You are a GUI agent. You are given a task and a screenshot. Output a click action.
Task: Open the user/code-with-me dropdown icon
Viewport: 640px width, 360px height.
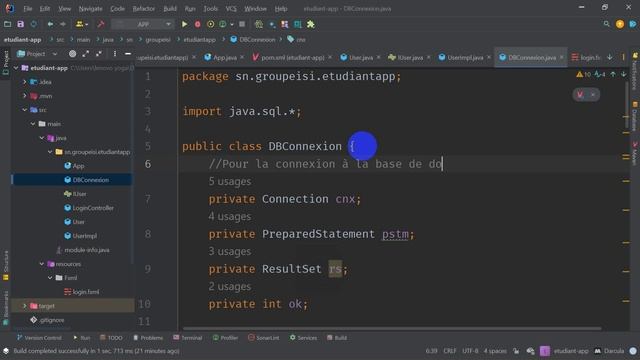(82, 24)
